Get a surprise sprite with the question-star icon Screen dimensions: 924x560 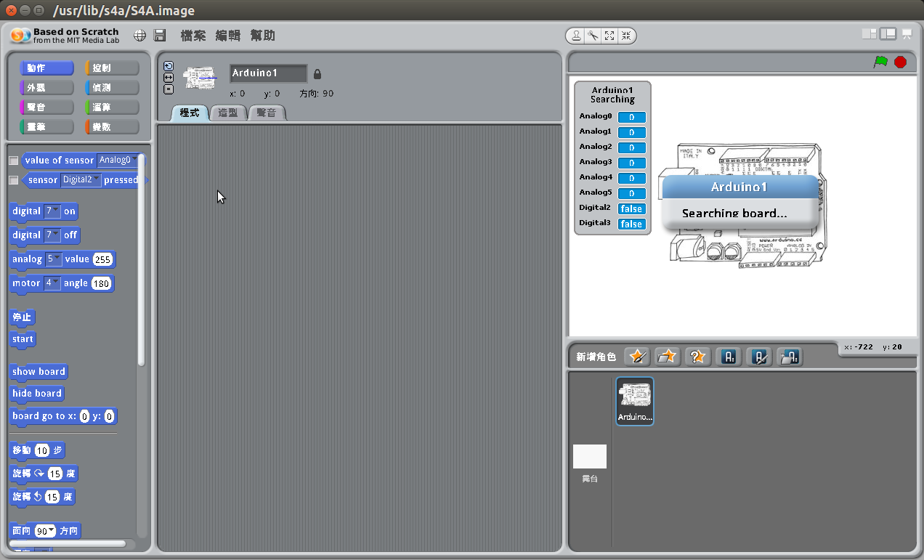click(697, 356)
